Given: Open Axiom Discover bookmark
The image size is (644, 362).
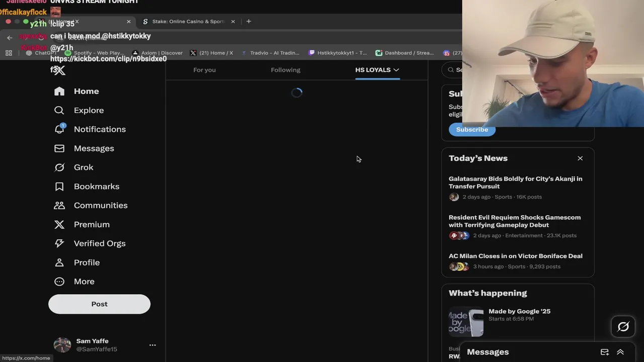Looking at the screenshot, I should tap(157, 53).
